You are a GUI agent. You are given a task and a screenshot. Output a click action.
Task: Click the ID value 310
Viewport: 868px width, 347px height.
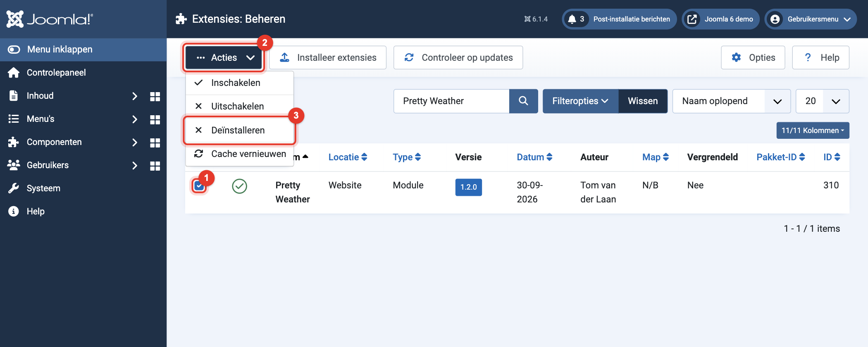click(x=831, y=185)
